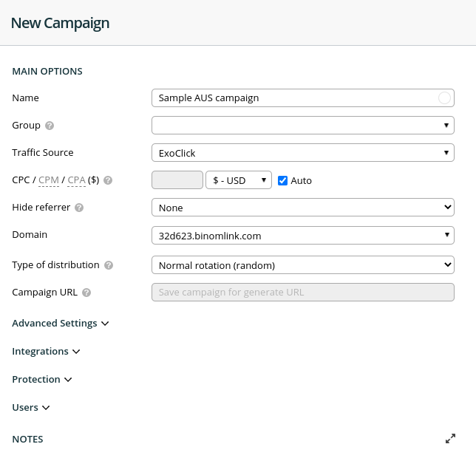Open the Group dropdown

pyautogui.click(x=302, y=126)
